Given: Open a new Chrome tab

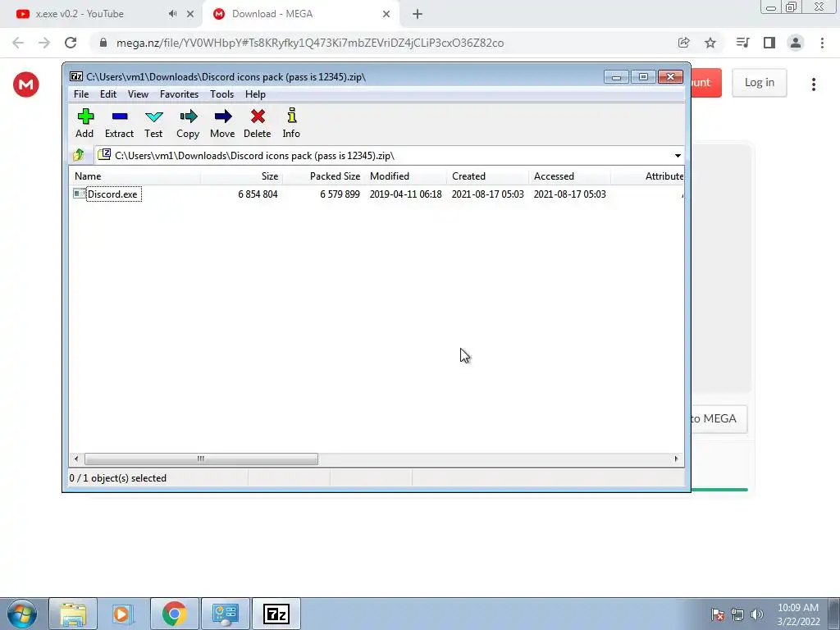Looking at the screenshot, I should [418, 15].
